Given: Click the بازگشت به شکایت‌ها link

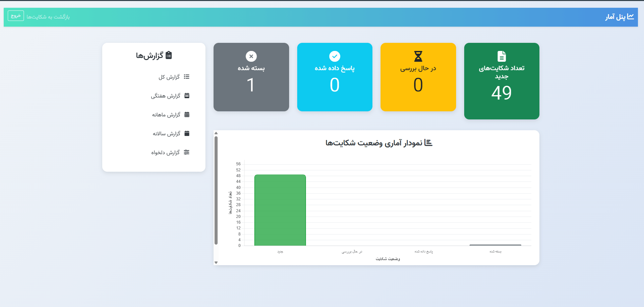Looking at the screenshot, I should [x=49, y=17].
